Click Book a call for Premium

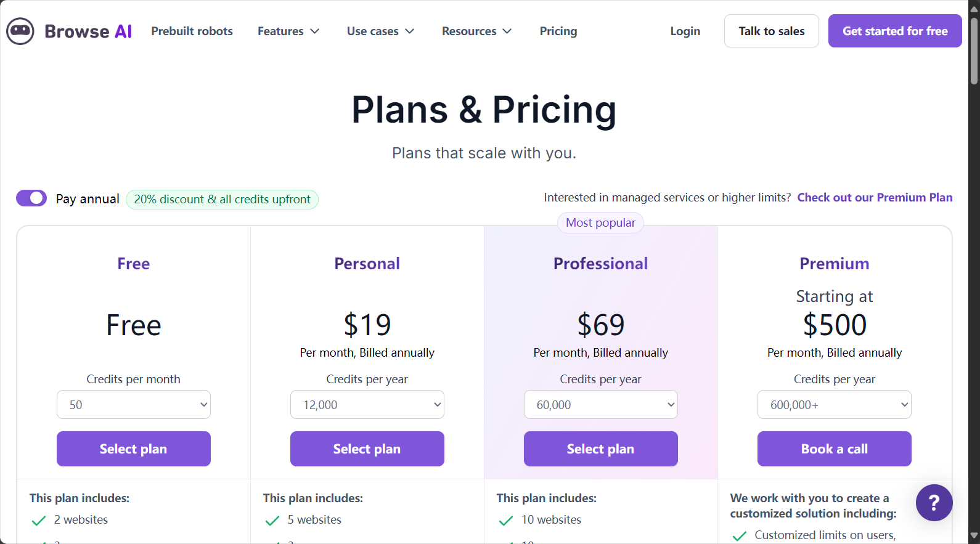835,449
